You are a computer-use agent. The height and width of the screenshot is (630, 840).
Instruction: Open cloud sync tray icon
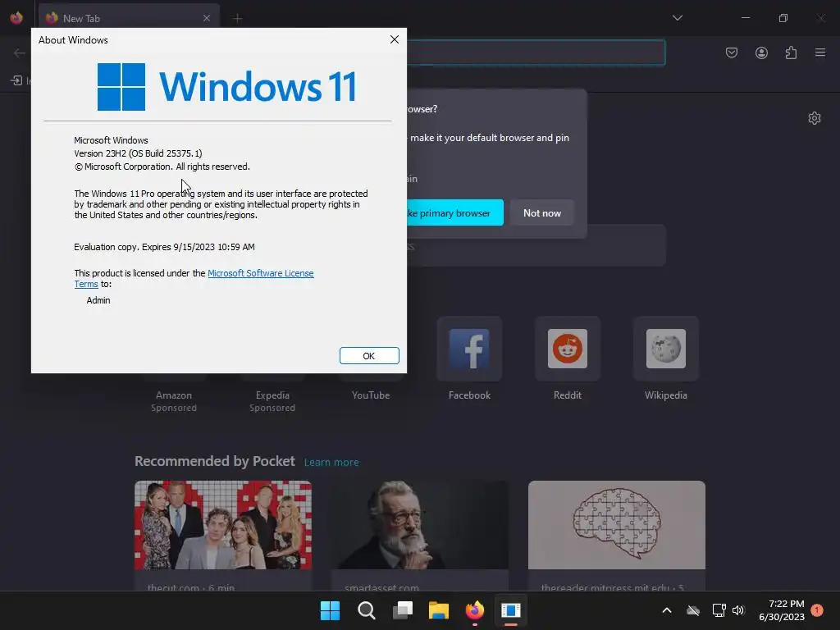pos(693,610)
